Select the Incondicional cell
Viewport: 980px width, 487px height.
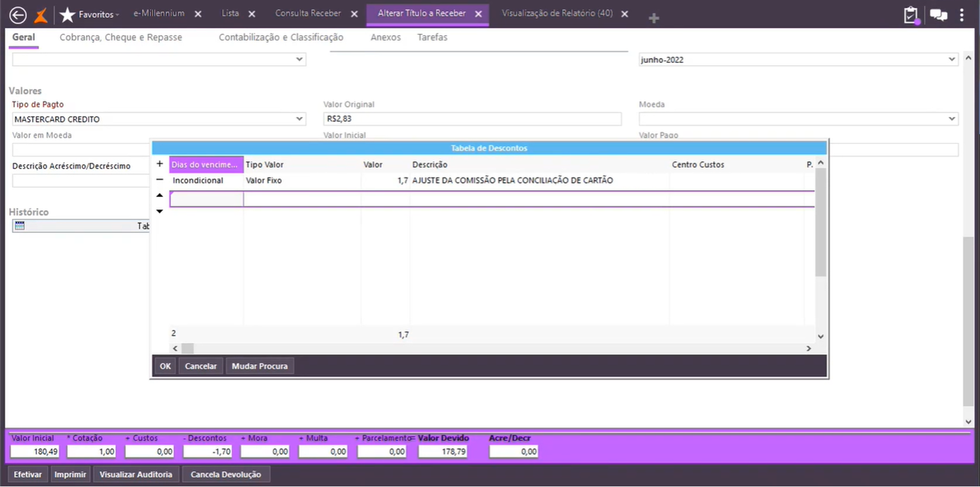206,180
